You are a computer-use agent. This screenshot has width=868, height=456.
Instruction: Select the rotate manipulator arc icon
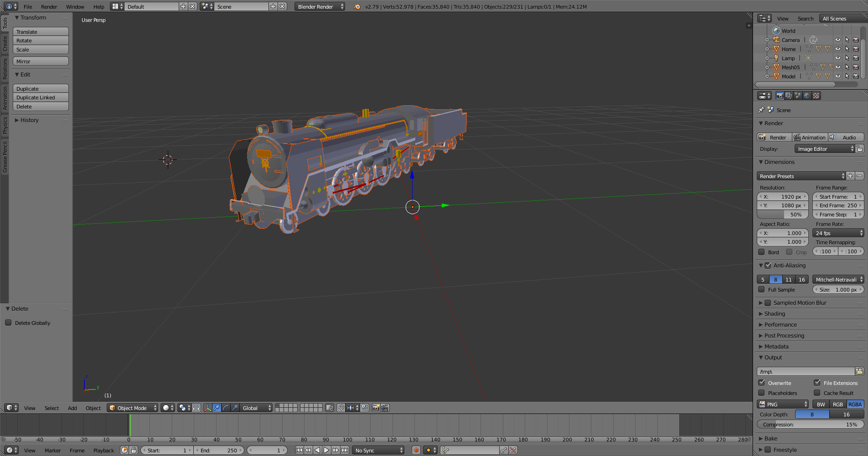click(226, 408)
